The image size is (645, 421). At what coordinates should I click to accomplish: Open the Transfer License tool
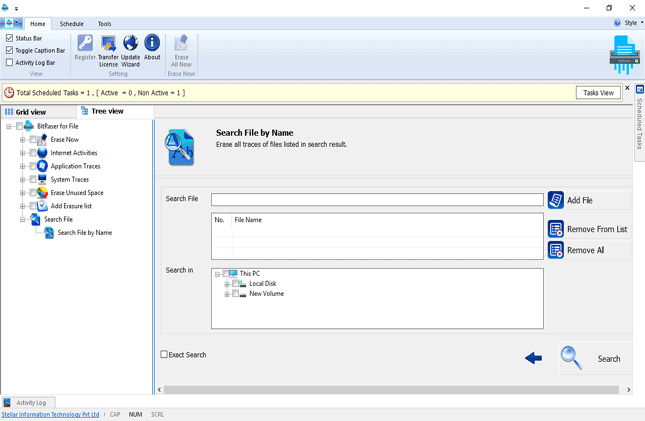[108, 44]
